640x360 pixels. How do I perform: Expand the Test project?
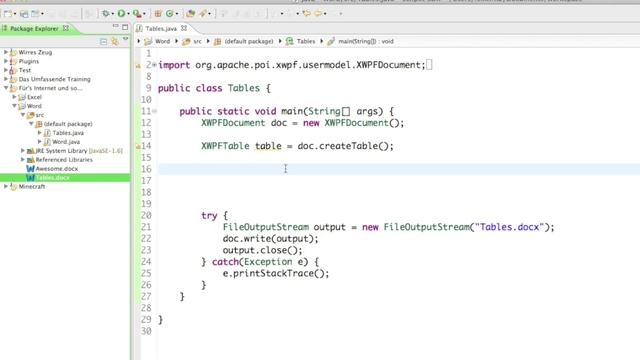point(6,70)
